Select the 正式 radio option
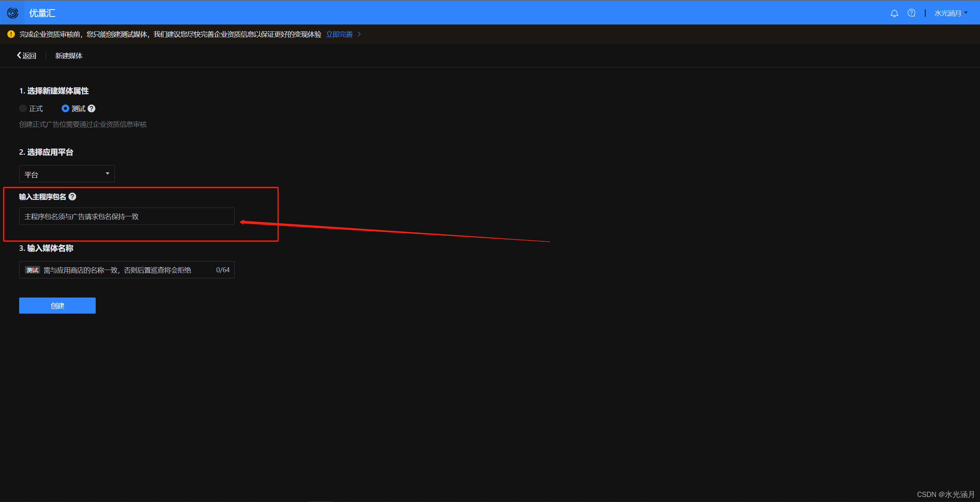The image size is (980, 502). coord(23,109)
